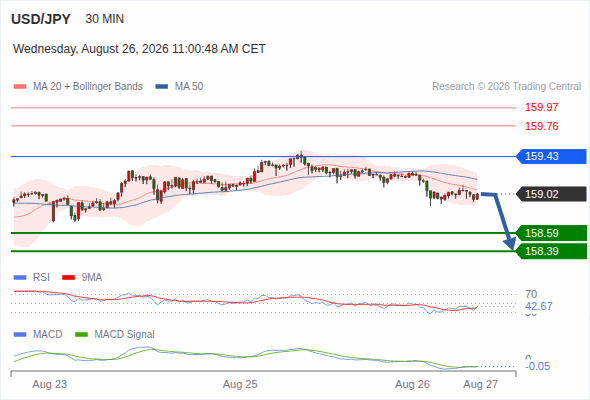Click the MACD value -0.05 readout
This screenshot has width=590, height=400.
(537, 366)
